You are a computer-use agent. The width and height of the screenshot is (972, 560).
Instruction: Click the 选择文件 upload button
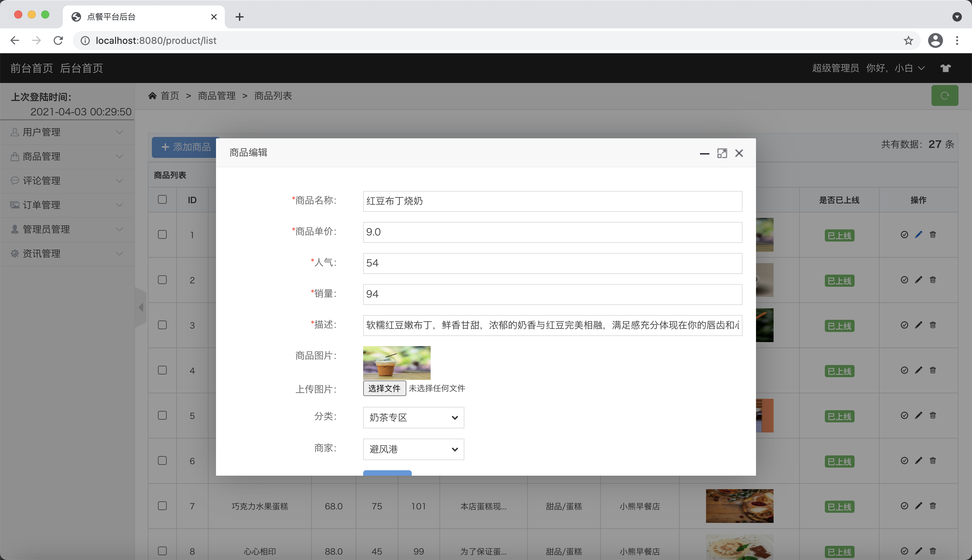tap(384, 388)
